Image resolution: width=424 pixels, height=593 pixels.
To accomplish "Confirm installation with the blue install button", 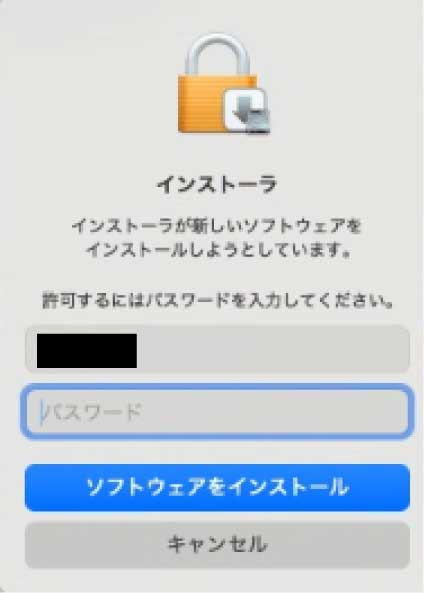I will 217,487.
